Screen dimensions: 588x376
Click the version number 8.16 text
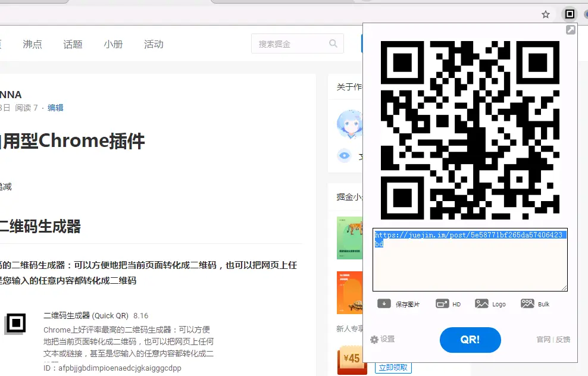click(x=141, y=316)
